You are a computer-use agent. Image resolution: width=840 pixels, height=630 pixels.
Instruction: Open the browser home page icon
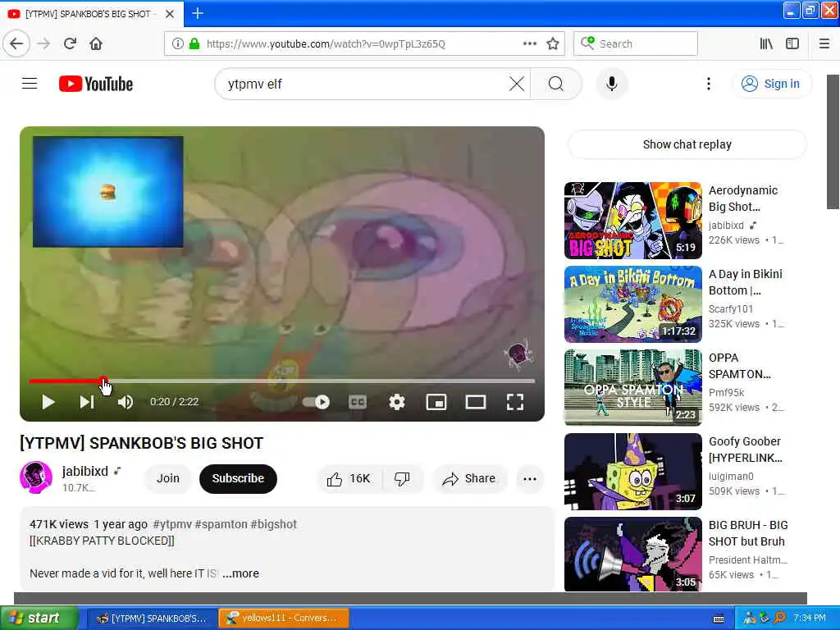point(96,43)
